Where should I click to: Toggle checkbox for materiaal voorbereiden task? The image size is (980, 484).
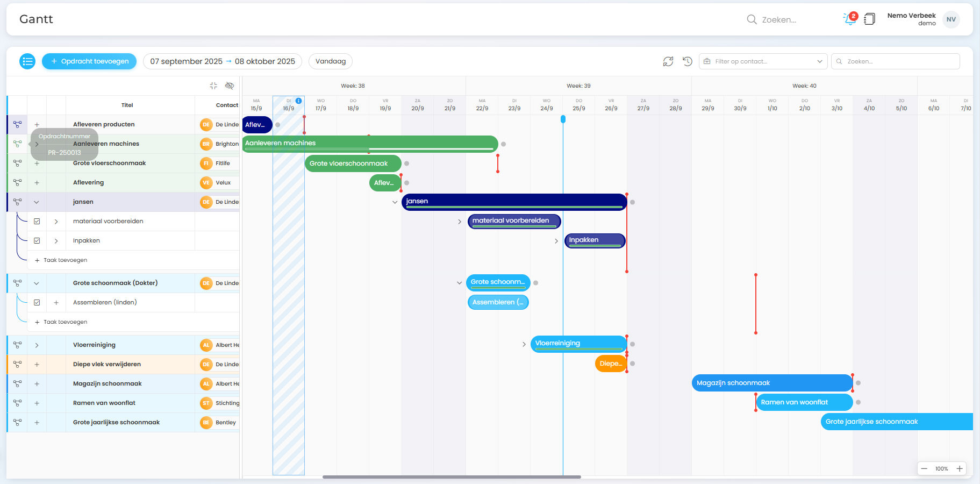[x=37, y=222]
